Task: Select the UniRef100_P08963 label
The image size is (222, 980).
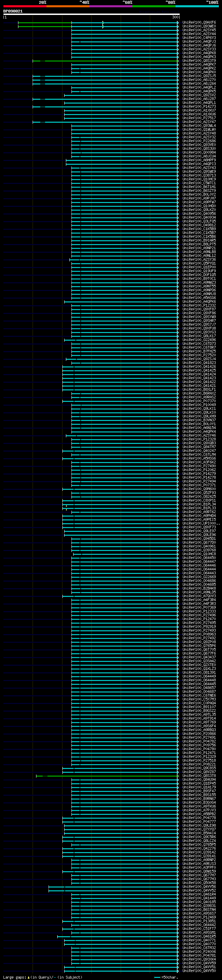Action: [199, 634]
